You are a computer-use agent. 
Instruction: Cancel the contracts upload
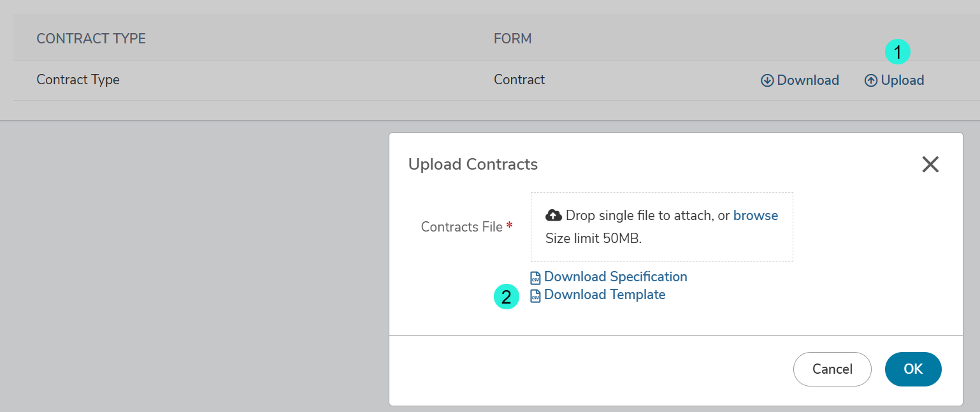[832, 369]
